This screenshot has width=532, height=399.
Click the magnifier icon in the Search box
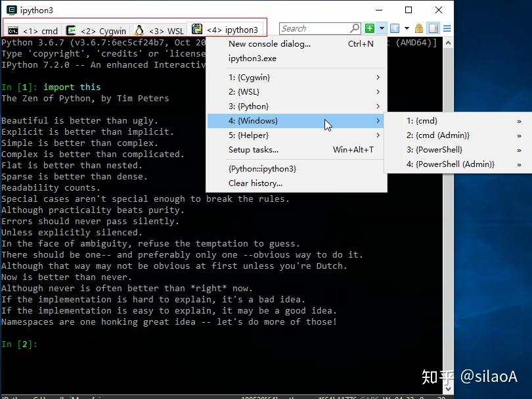(355, 28)
